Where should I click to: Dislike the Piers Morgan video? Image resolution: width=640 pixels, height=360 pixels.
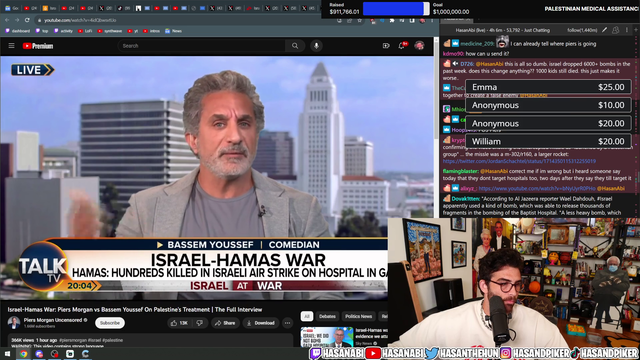[x=200, y=323]
